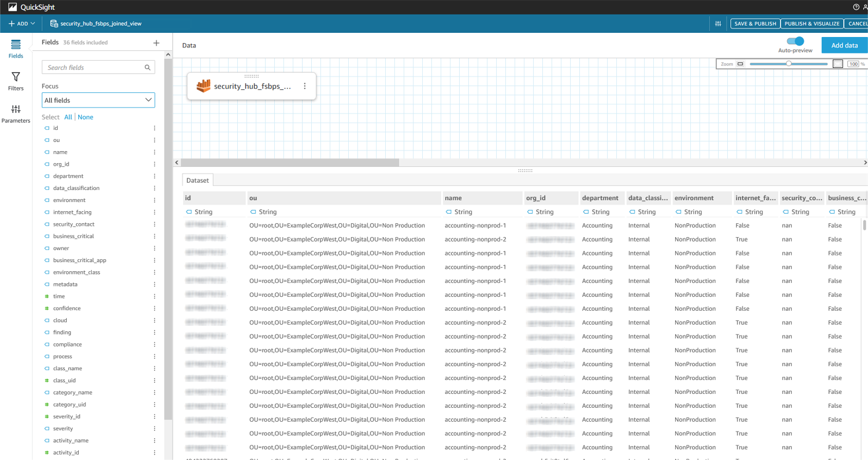Click the SAVE & PUBLISH button

coord(755,23)
